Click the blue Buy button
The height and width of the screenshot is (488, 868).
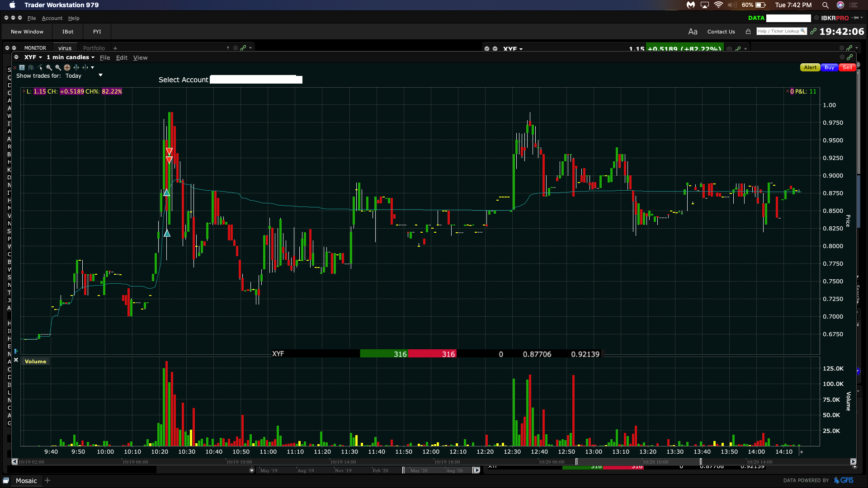(829, 67)
